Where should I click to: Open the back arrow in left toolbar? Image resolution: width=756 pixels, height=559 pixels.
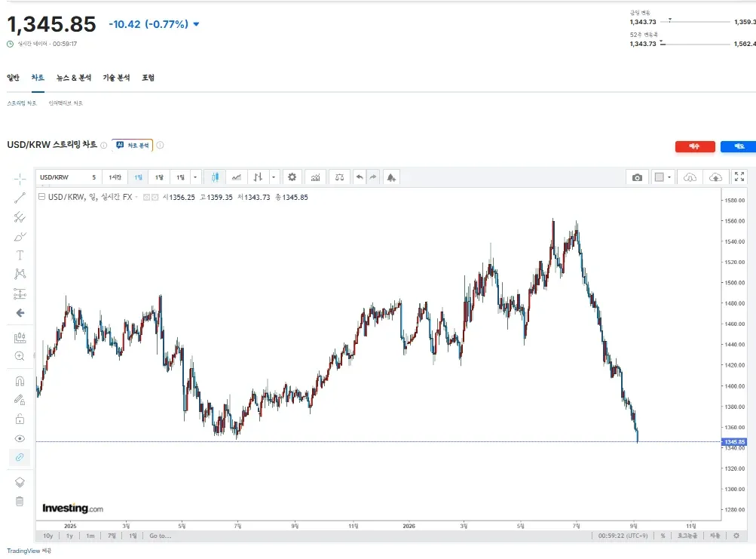[x=20, y=313]
